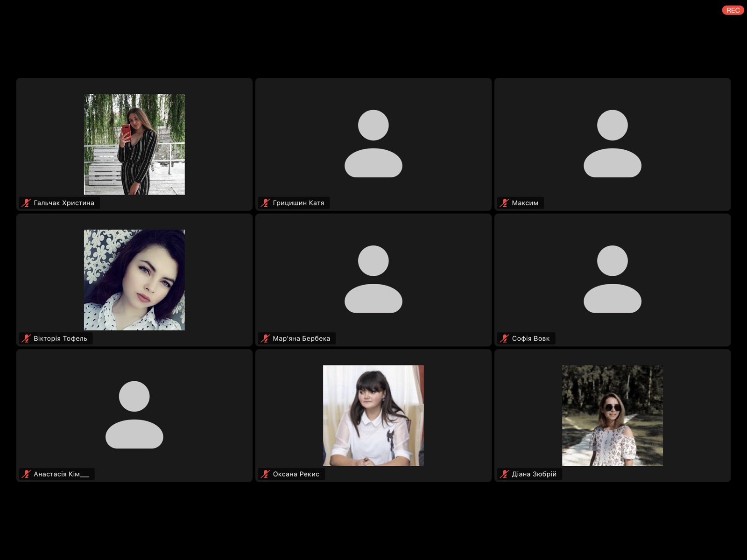Select Анастасія Кім's placeholder avatar
Viewport: 747px width, 560px height.
click(x=134, y=415)
